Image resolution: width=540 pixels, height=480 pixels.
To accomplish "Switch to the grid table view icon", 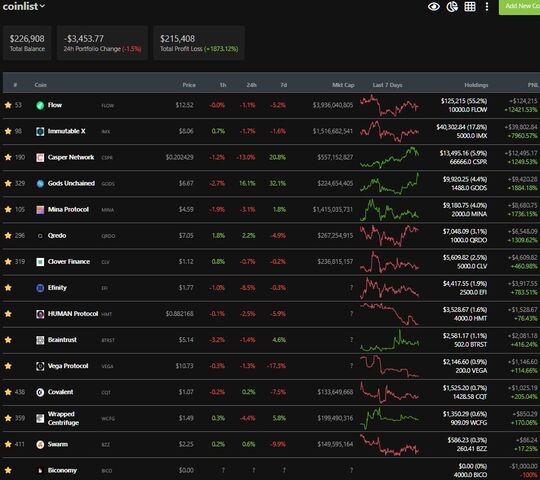I will pyautogui.click(x=470, y=7).
